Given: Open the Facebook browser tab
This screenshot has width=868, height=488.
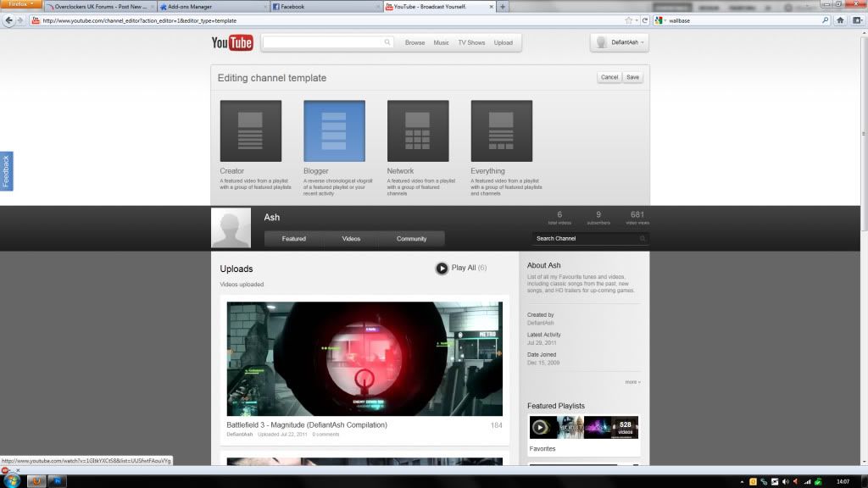Looking at the screenshot, I should (x=325, y=7).
